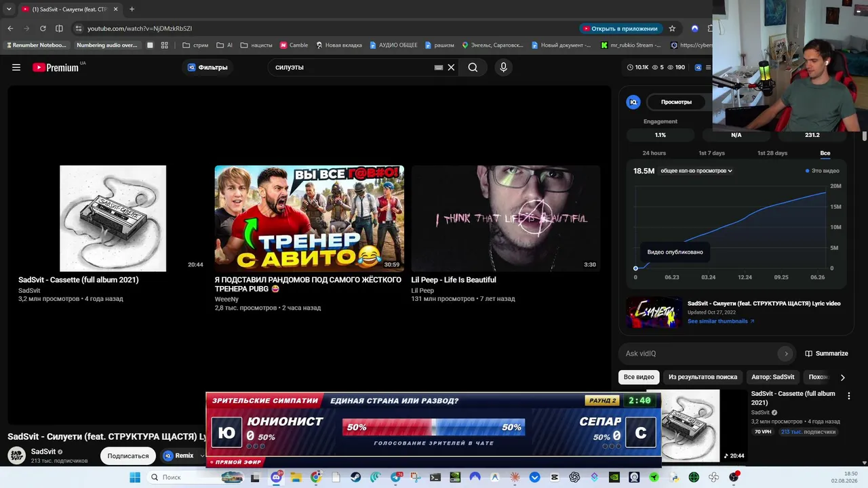Open ТРЕНЕР С АВИТО video thumbnail

click(309, 218)
